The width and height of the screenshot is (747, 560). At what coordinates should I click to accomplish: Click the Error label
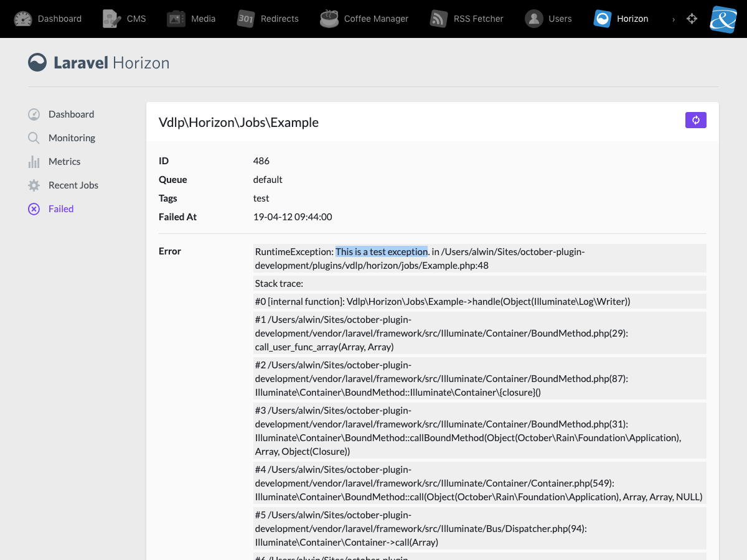coord(170,251)
